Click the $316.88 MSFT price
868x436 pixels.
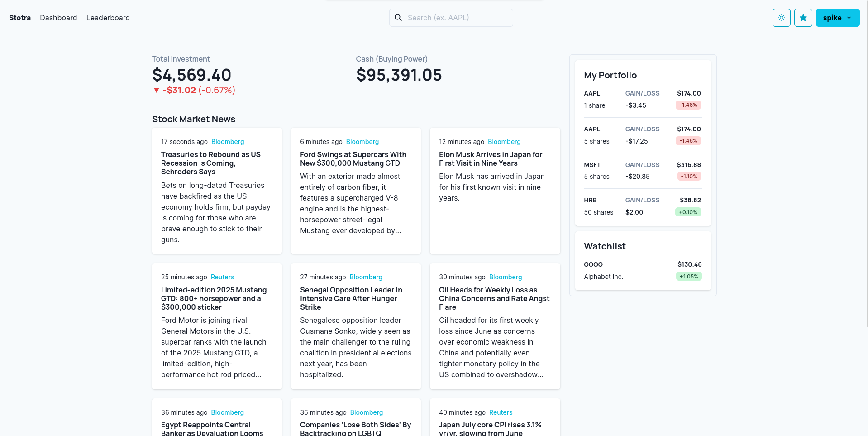[689, 165]
